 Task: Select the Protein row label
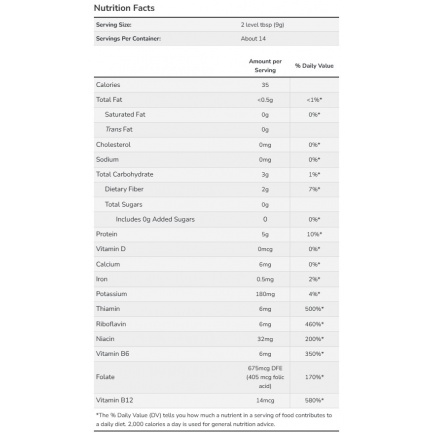(x=107, y=234)
